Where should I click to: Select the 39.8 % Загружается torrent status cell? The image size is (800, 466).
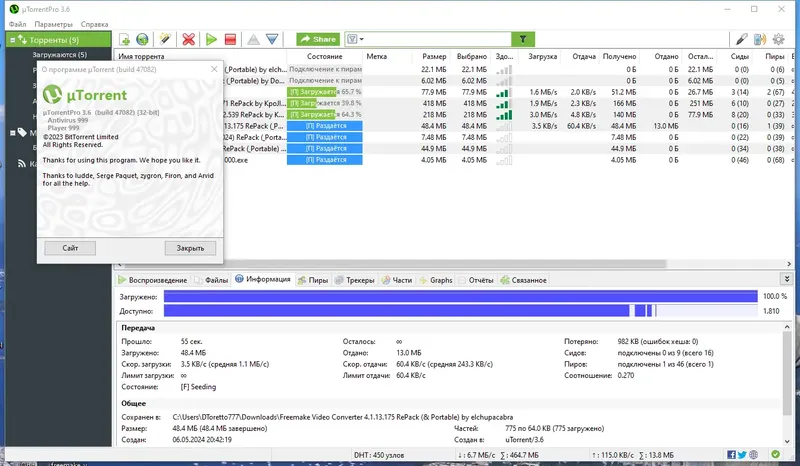324,103
